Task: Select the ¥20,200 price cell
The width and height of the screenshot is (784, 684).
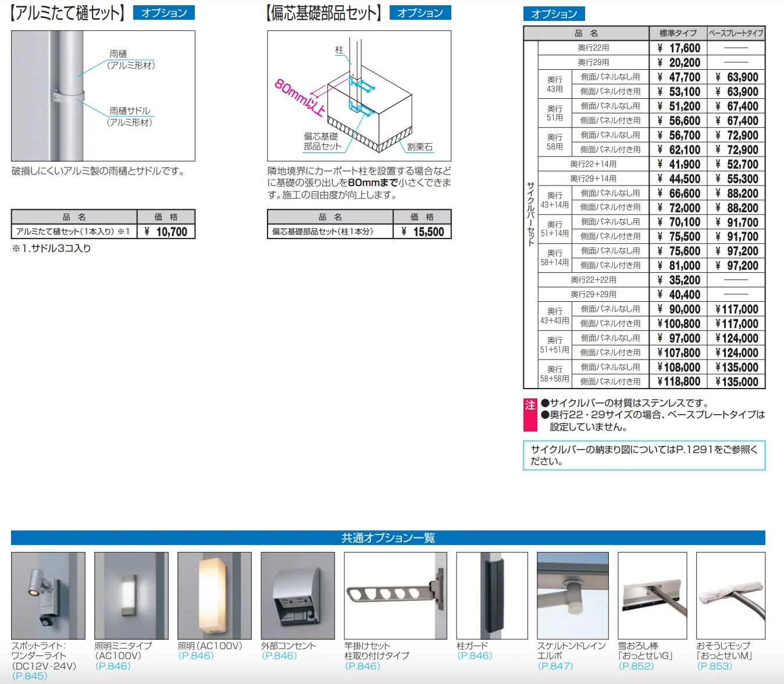Action: [x=678, y=62]
